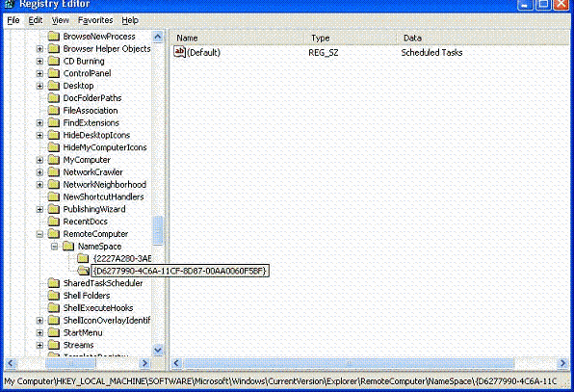Click the CD Burning folder icon
Viewport: 574px width, 392px height.
pos(54,61)
